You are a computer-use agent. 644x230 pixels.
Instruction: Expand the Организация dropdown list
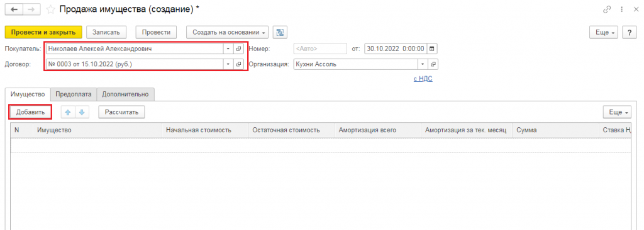423,65
